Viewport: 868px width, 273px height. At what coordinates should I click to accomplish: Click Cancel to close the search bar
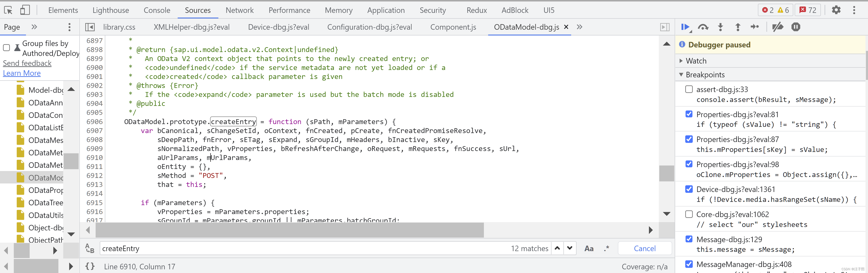(644, 248)
